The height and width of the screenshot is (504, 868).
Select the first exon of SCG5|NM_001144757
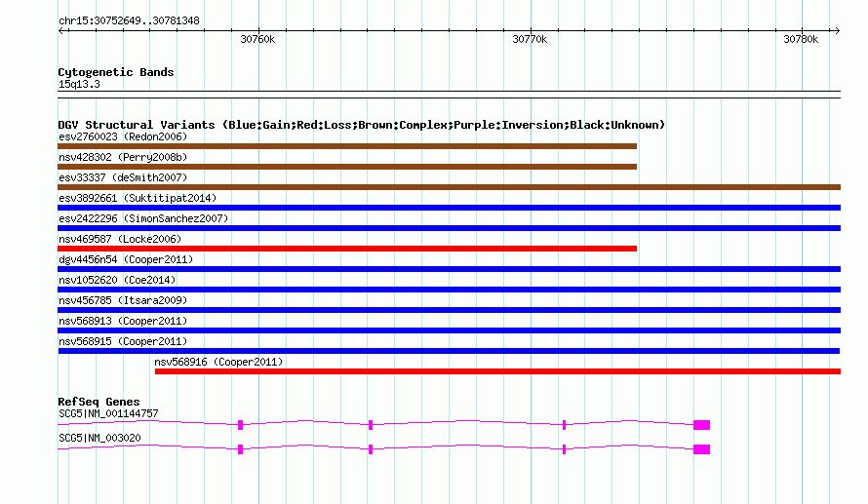click(x=240, y=425)
